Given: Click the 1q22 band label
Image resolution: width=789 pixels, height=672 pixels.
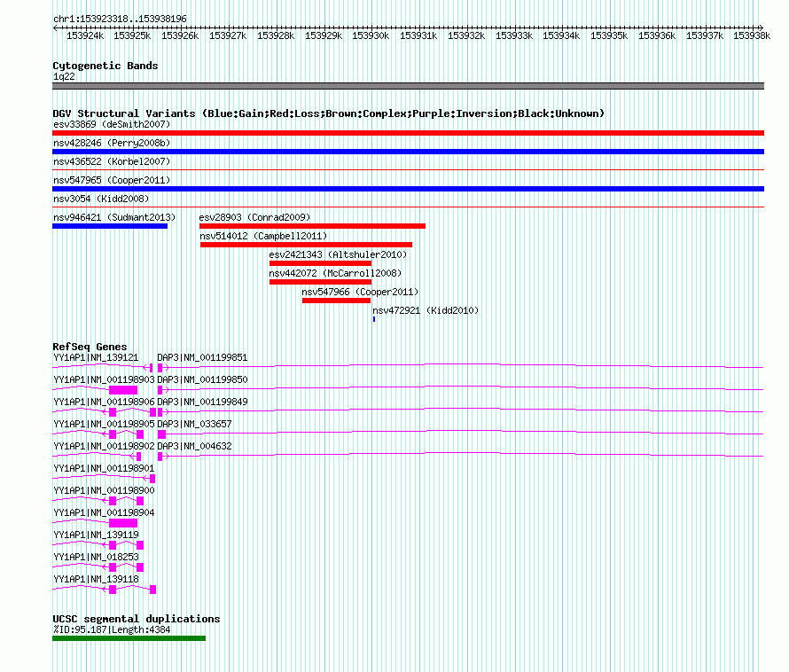Looking at the screenshot, I should [x=64, y=76].
